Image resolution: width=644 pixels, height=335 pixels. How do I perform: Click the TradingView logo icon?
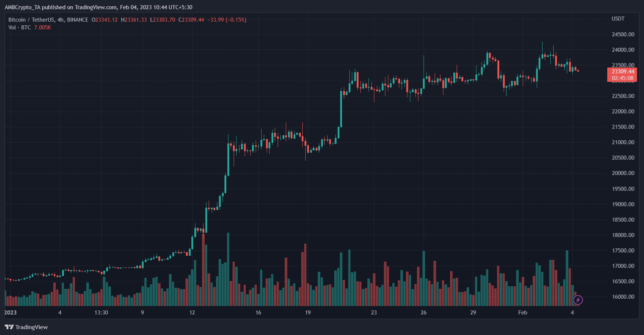(9, 327)
